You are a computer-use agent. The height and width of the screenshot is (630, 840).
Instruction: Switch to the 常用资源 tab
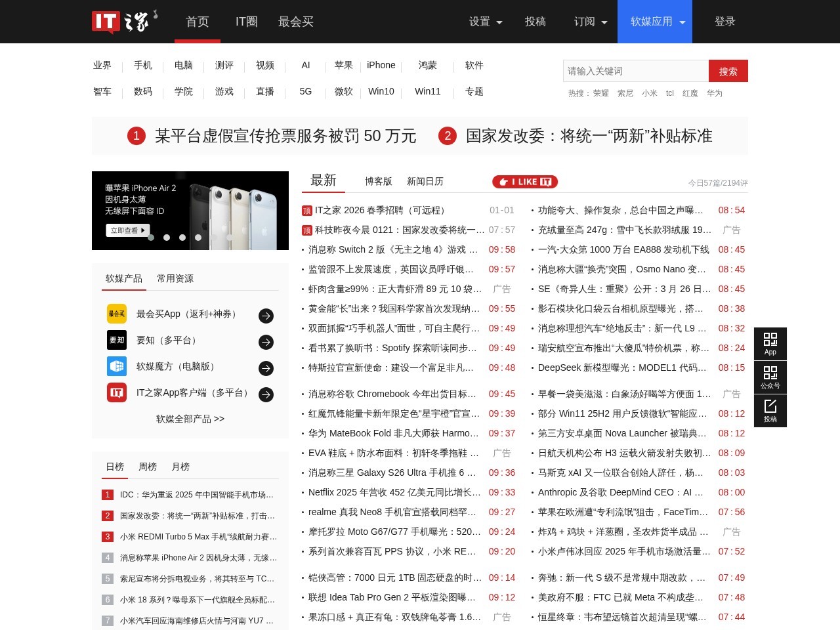[x=175, y=278]
